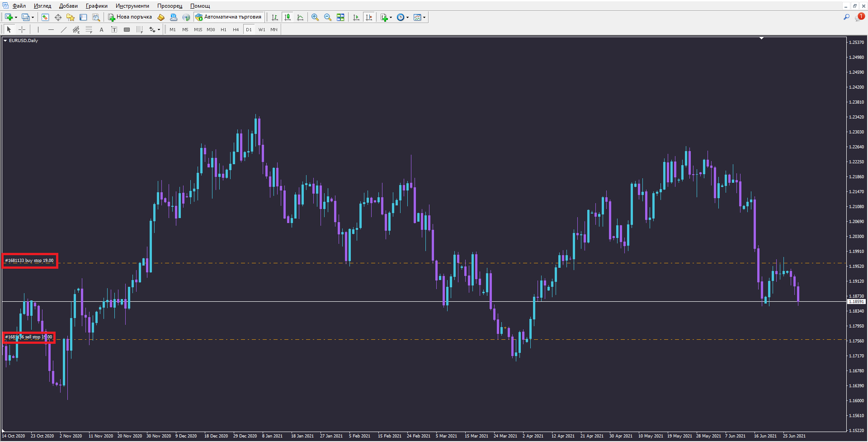This screenshot has height=442, width=868.
Task: Open the Помощ menu
Action: click(200, 6)
